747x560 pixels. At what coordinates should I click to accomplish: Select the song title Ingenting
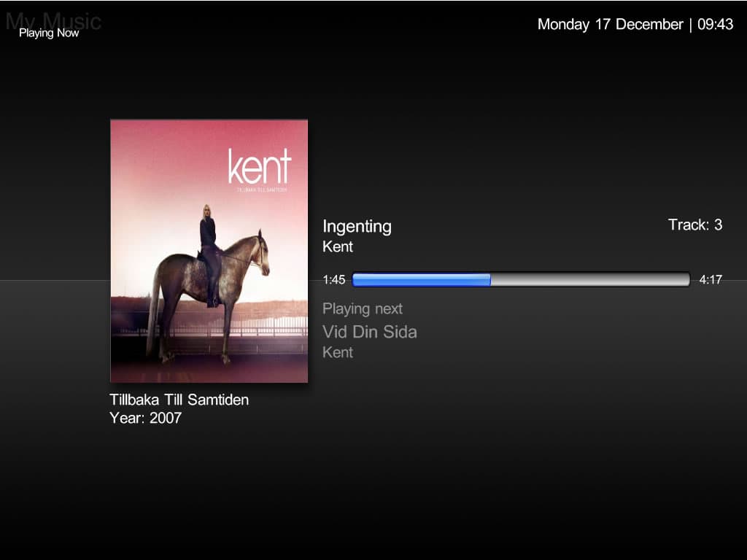pos(357,227)
